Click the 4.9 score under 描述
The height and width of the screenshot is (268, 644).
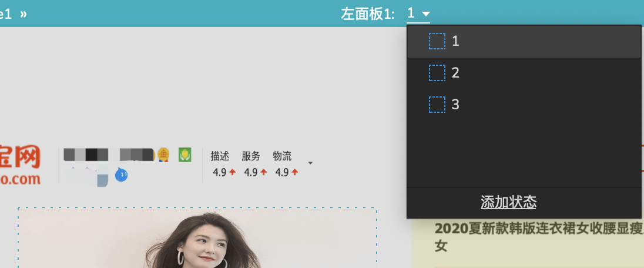click(x=220, y=172)
